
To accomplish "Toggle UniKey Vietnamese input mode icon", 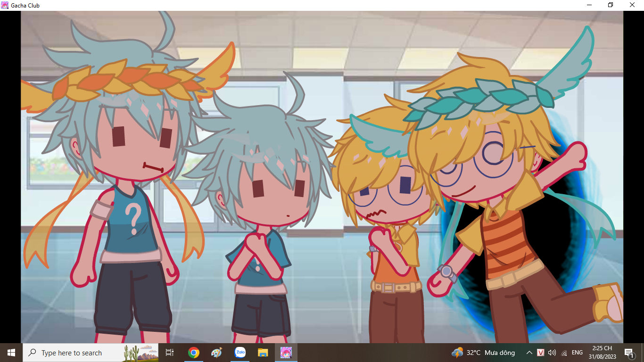I will [541, 353].
